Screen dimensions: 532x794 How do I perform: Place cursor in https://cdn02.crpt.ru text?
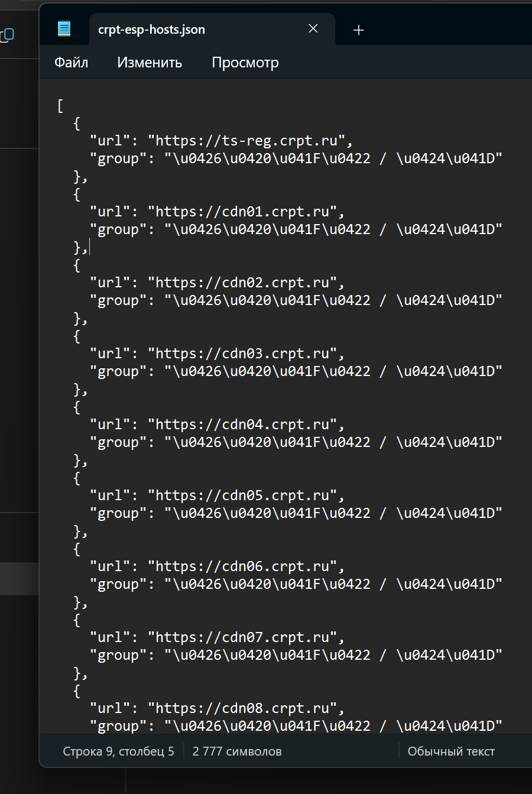(x=242, y=283)
